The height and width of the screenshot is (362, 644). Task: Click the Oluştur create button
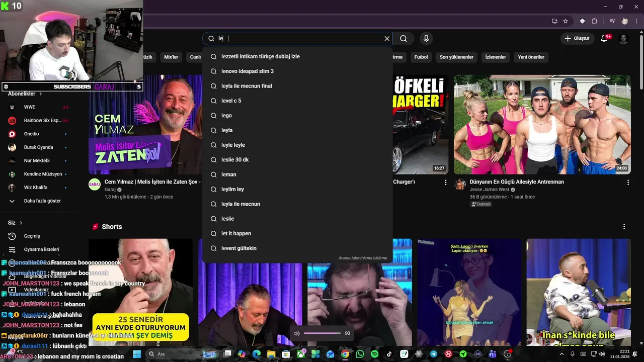coord(577,38)
